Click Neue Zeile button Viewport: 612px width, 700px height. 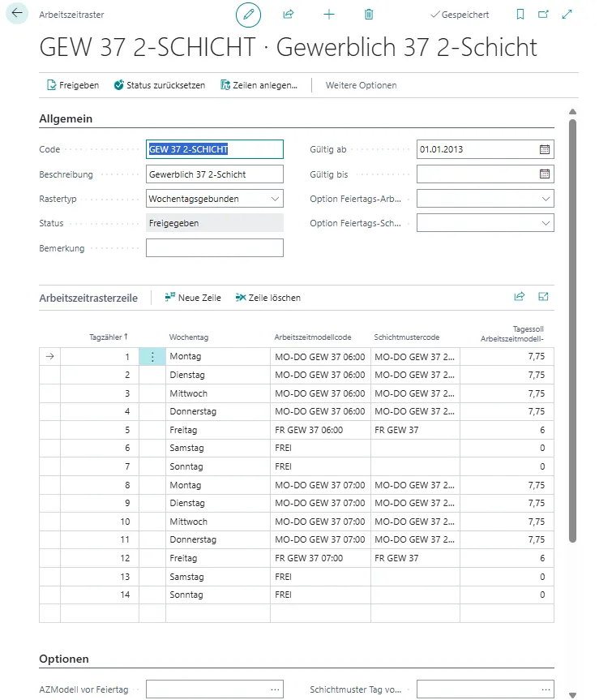(193, 298)
